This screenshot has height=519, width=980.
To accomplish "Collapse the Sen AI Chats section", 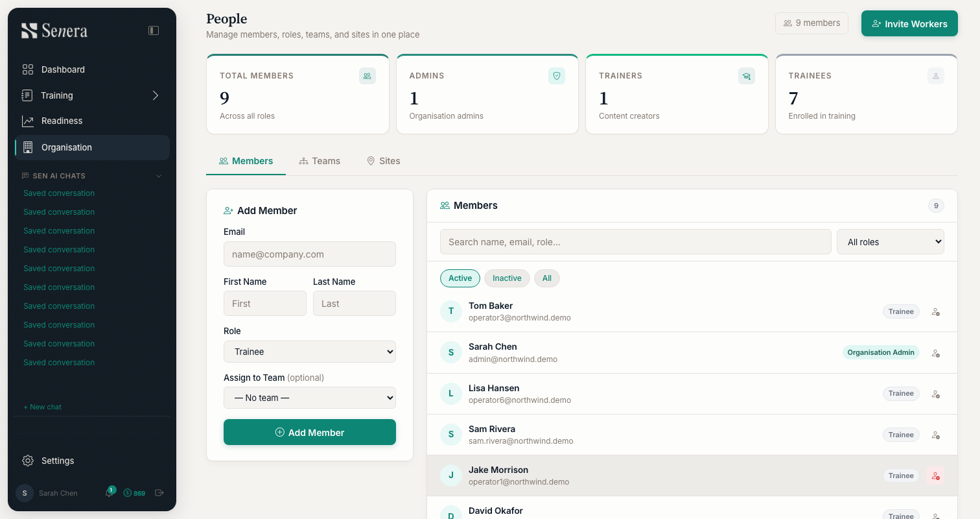I will coord(159,176).
